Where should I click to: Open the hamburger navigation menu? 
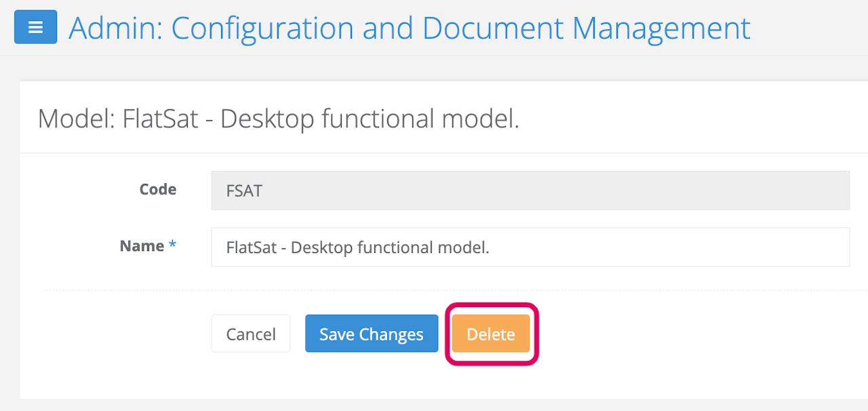[35, 27]
